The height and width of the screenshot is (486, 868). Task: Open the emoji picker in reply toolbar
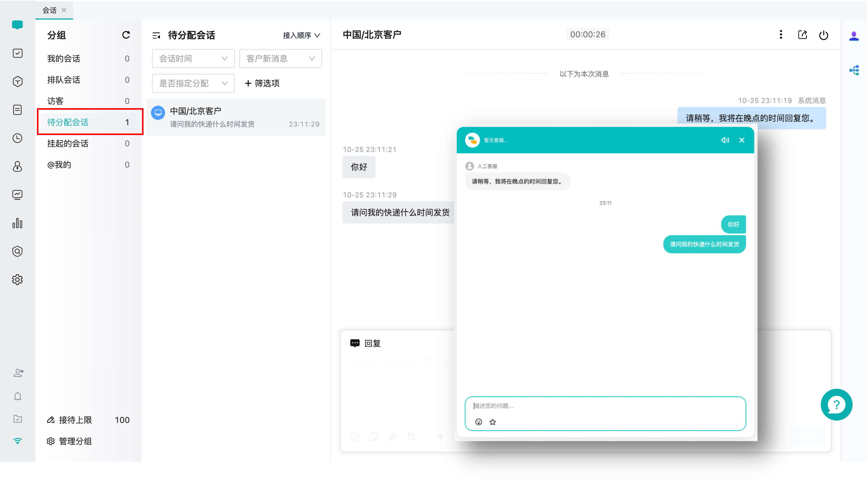355,437
